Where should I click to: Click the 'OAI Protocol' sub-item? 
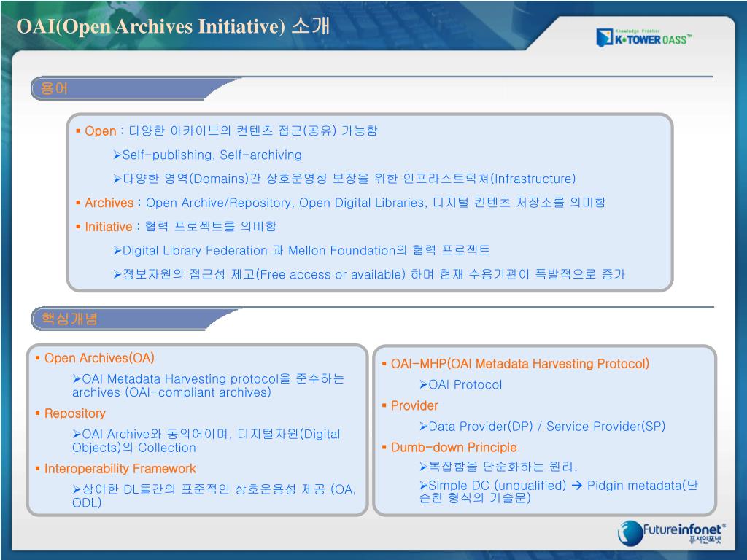(x=461, y=385)
